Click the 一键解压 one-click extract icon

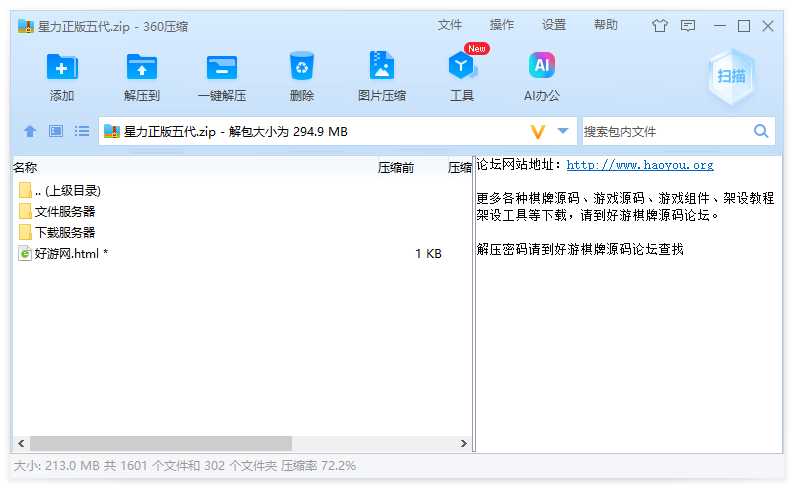tap(222, 67)
